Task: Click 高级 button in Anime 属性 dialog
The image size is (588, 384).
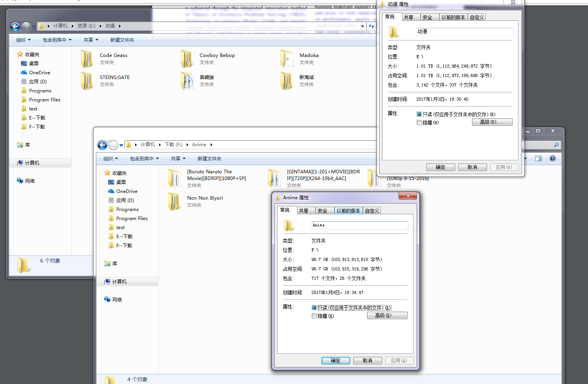Action: click(x=387, y=316)
